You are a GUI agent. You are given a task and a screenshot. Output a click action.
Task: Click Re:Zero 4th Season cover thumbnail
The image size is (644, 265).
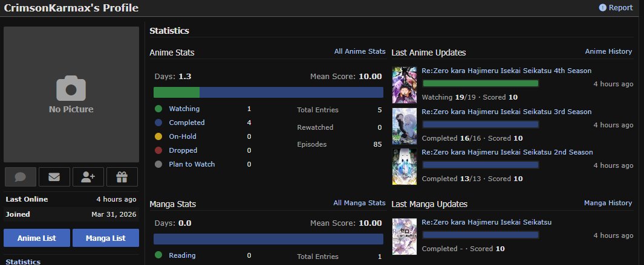point(405,85)
